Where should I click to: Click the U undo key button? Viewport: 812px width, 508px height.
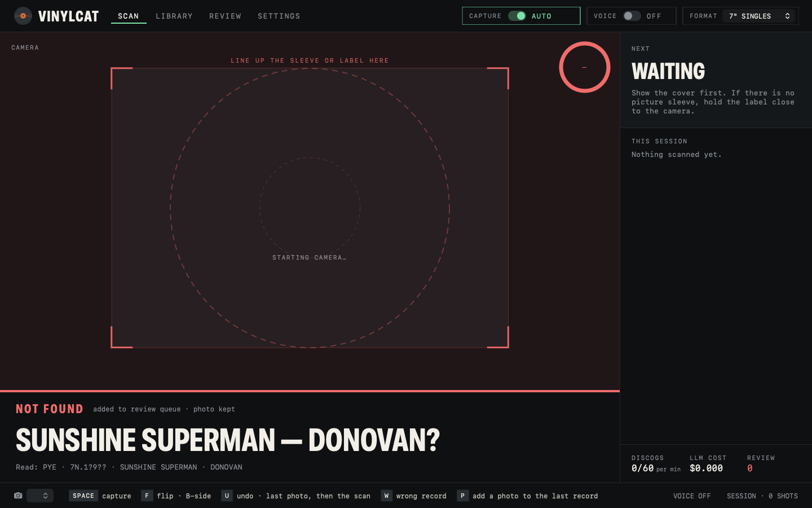(x=227, y=496)
